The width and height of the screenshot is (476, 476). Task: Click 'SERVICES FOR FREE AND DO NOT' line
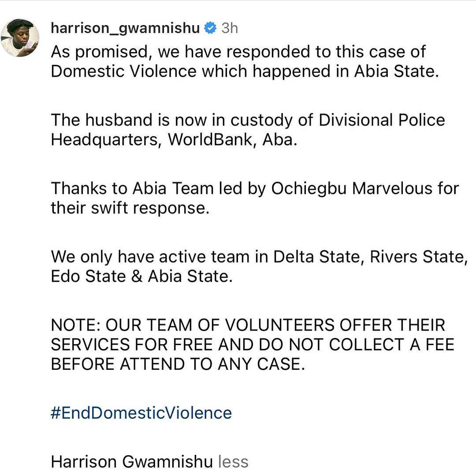click(252, 345)
